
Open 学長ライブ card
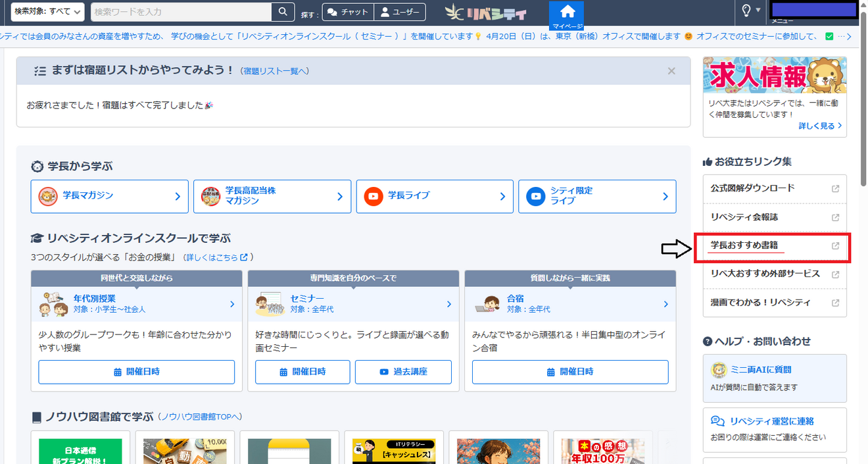435,196
